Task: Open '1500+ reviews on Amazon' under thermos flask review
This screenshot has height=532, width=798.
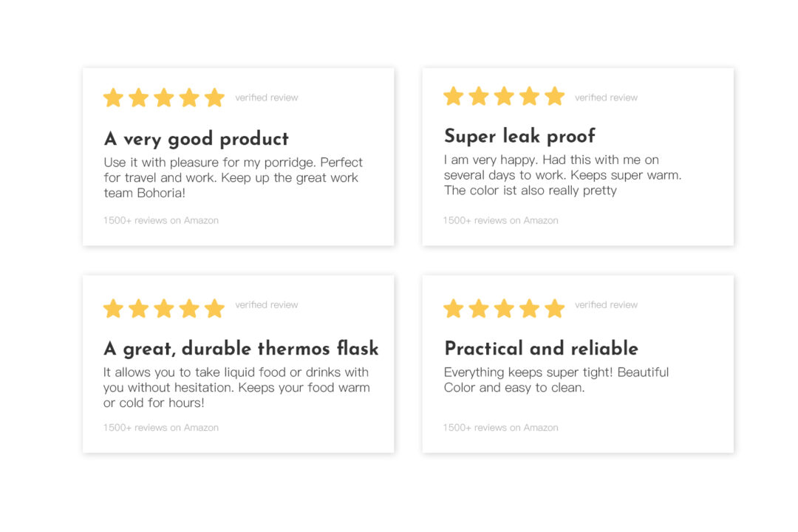Action: click(x=161, y=428)
